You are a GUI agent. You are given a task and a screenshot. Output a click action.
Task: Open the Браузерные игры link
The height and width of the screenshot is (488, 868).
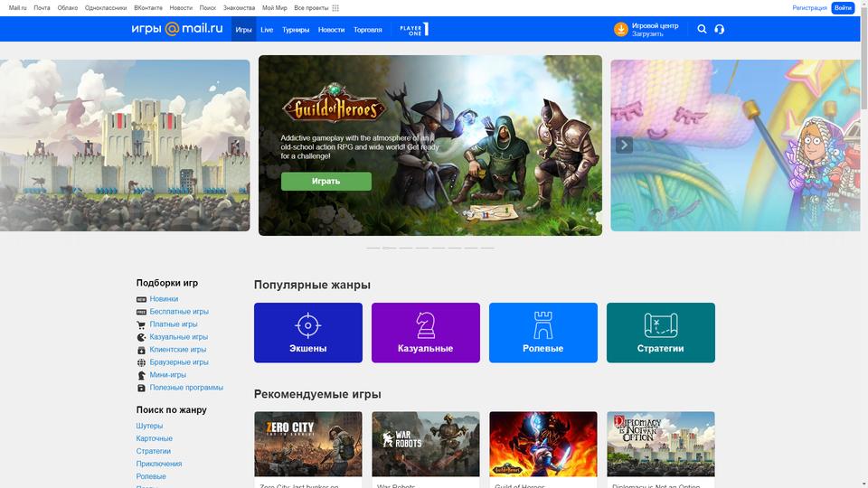pyautogui.click(x=179, y=362)
